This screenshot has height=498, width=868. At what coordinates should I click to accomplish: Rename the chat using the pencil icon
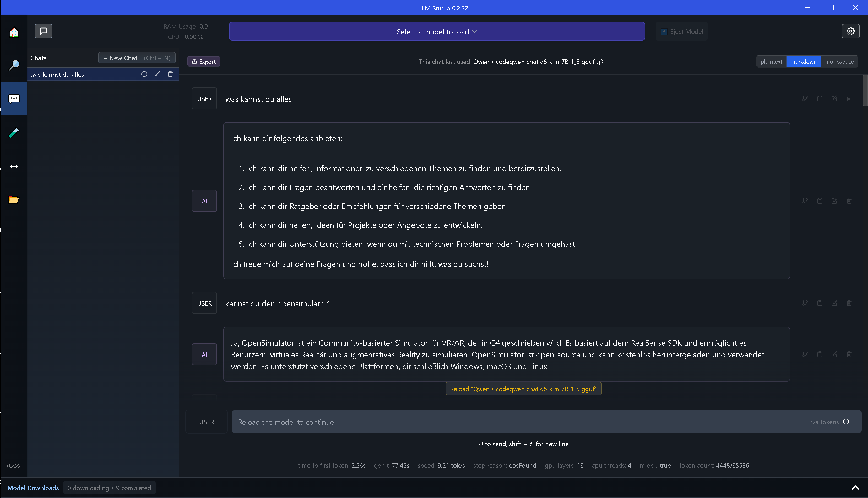(158, 74)
